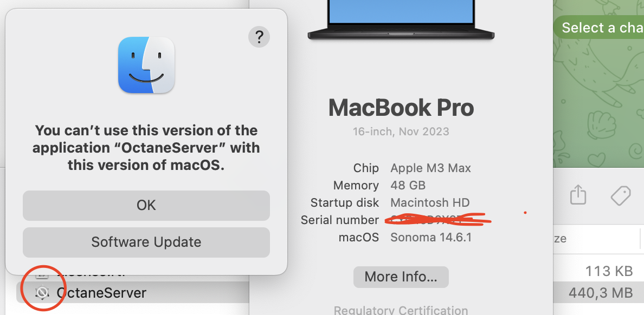Image resolution: width=644 pixels, height=315 pixels.
Task: Select the OctaneServer file name
Action: pyautogui.click(x=101, y=293)
